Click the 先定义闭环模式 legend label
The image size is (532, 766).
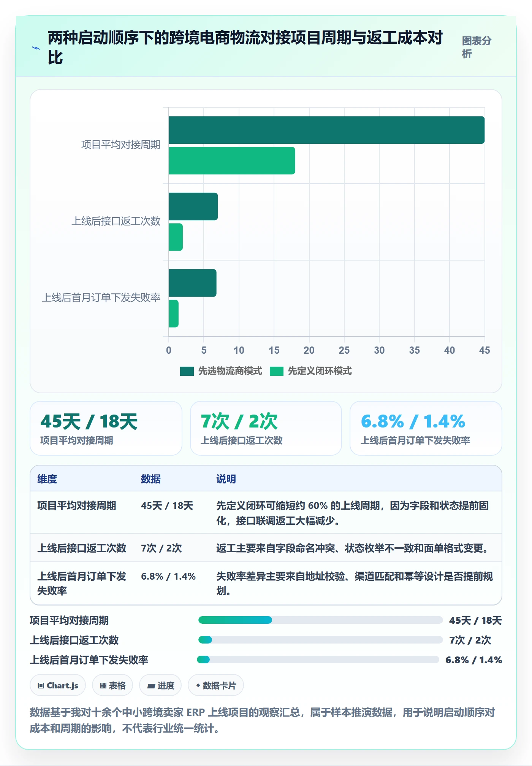[x=320, y=371]
